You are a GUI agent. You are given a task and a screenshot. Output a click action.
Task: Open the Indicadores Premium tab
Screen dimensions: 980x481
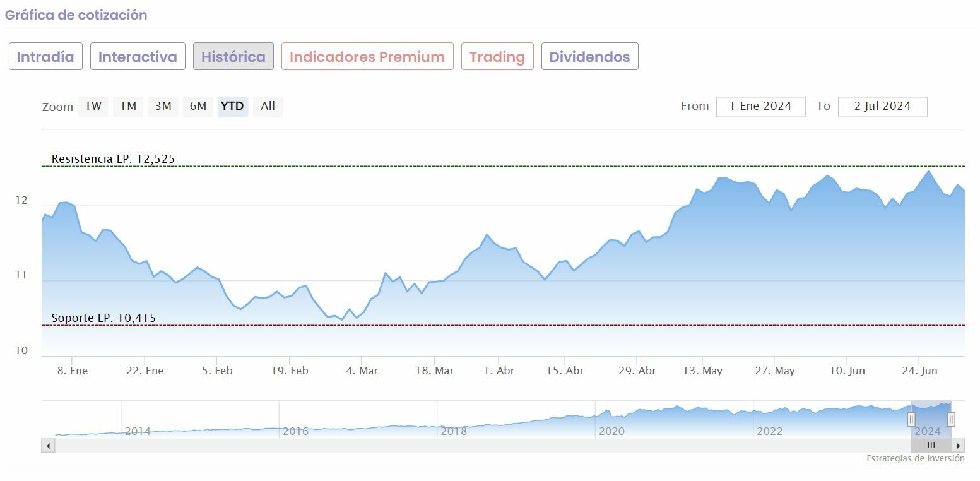[x=367, y=56]
